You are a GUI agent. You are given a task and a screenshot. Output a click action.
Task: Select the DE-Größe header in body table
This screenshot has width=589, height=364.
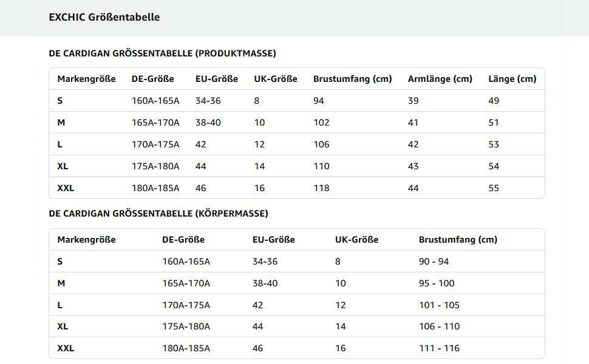(x=183, y=240)
